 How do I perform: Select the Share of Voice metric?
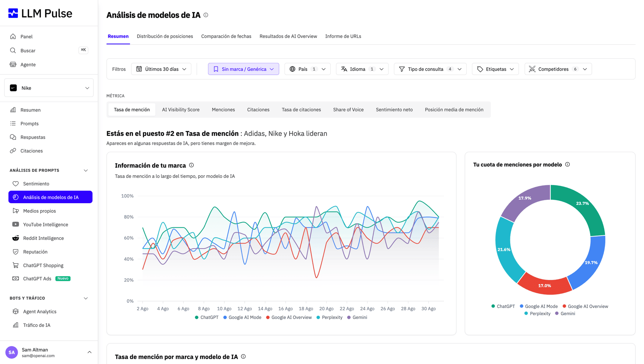[x=349, y=110]
